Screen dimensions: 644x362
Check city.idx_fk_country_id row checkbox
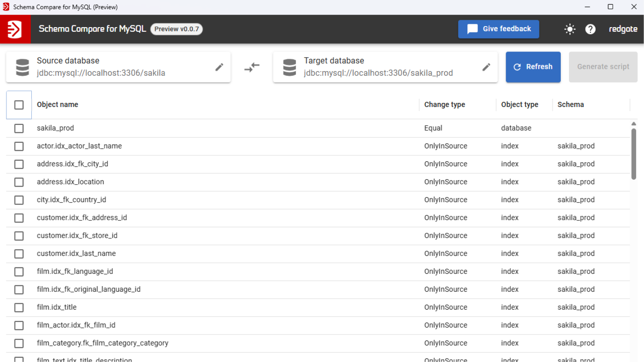(19, 200)
